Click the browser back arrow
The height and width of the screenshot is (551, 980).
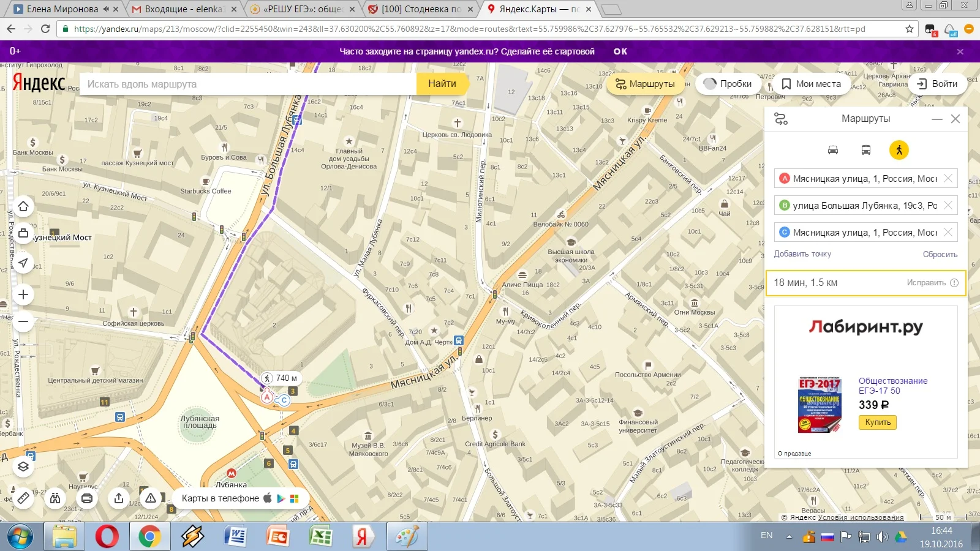pyautogui.click(x=11, y=29)
